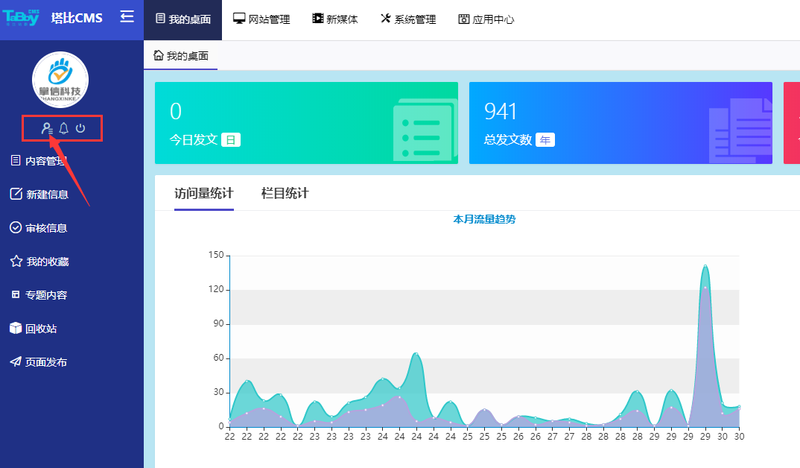Switch to 栏目统计 tab
This screenshot has height=468, width=800.
click(x=285, y=193)
